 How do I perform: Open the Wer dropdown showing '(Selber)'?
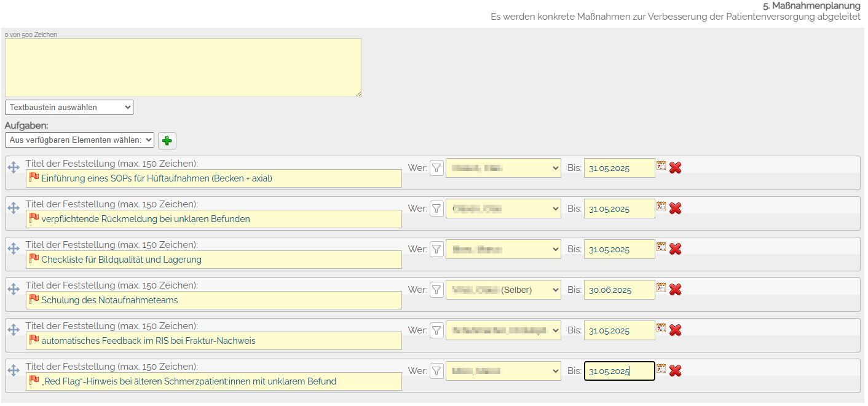click(x=503, y=290)
